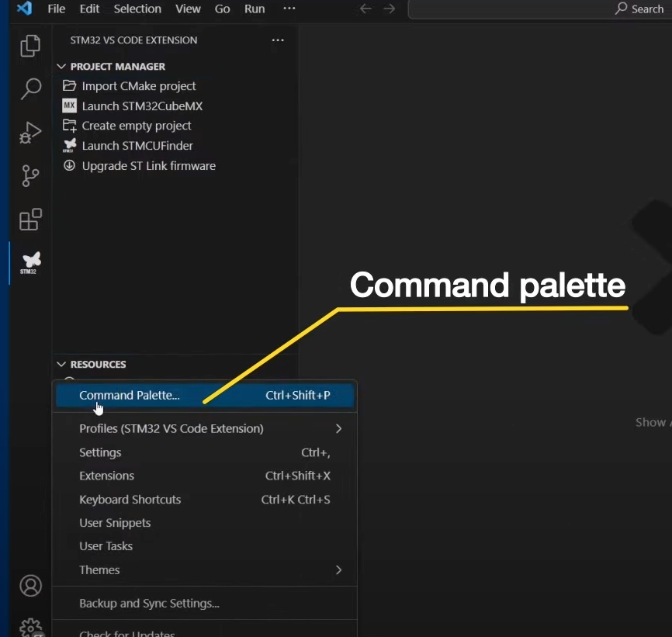
Task: Click the Ctrl+Shift+P shortcut text
Action: [x=298, y=395]
